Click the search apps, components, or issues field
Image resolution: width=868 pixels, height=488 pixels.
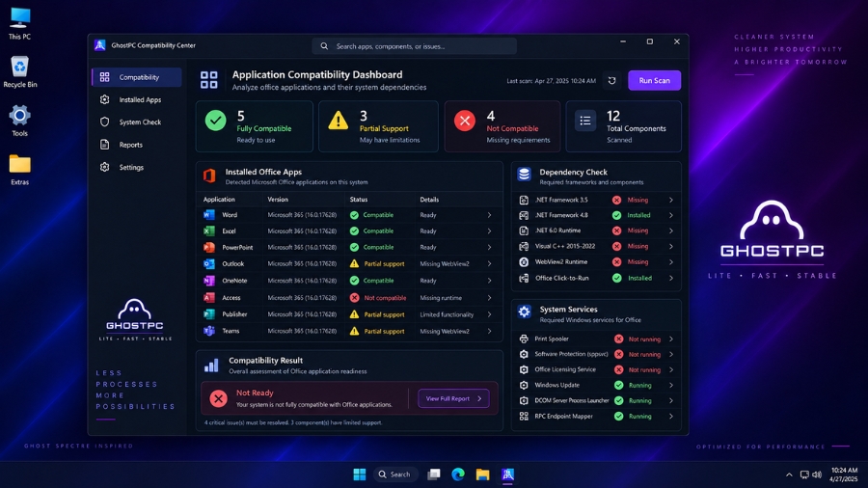(415, 46)
